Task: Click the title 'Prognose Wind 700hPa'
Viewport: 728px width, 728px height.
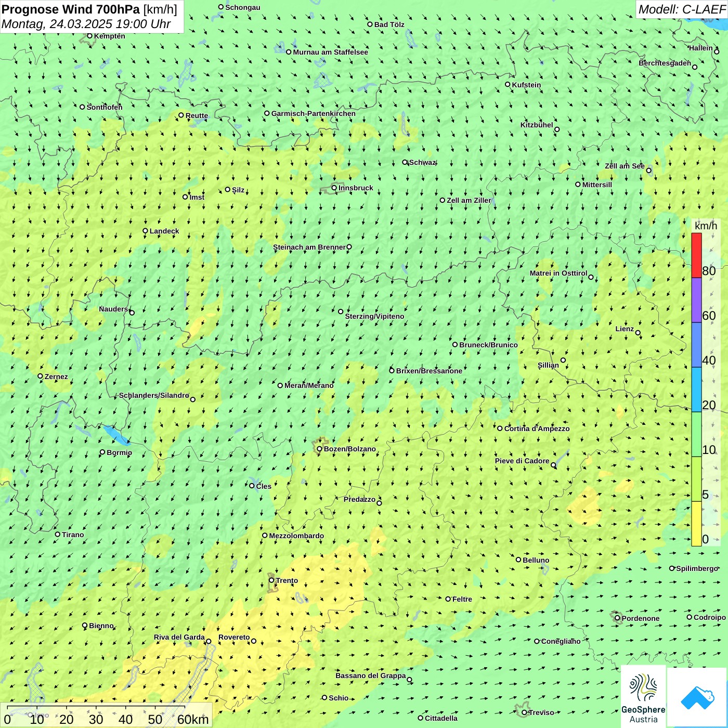Action: [x=71, y=9]
